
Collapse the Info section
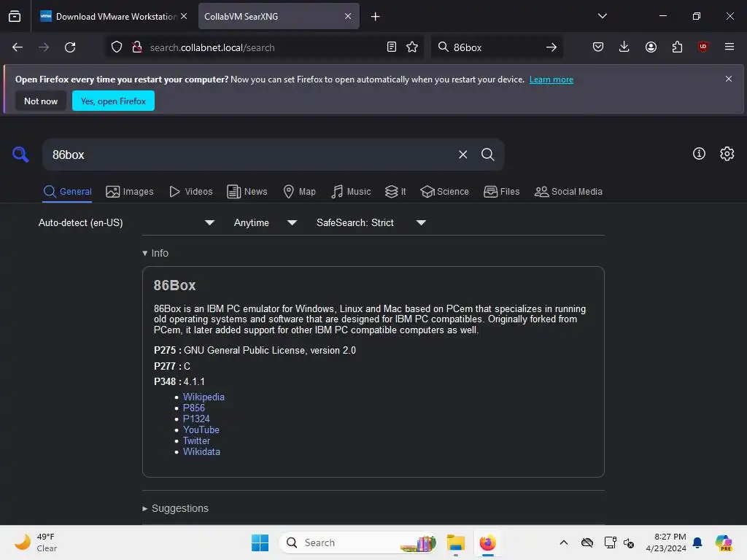155,253
